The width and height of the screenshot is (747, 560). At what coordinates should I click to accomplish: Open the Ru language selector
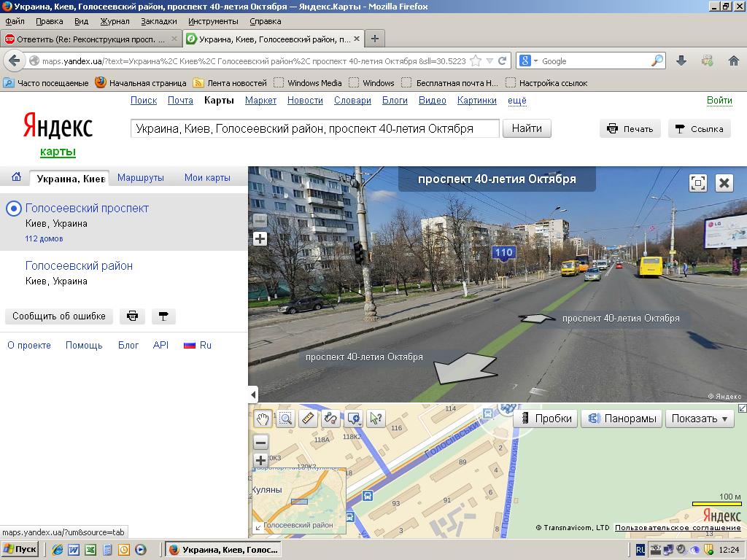pos(198,345)
